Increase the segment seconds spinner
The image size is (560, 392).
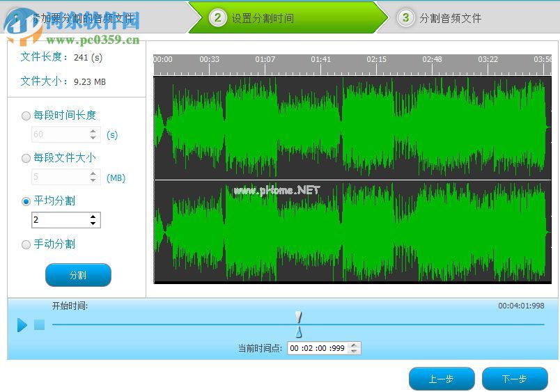(x=93, y=131)
